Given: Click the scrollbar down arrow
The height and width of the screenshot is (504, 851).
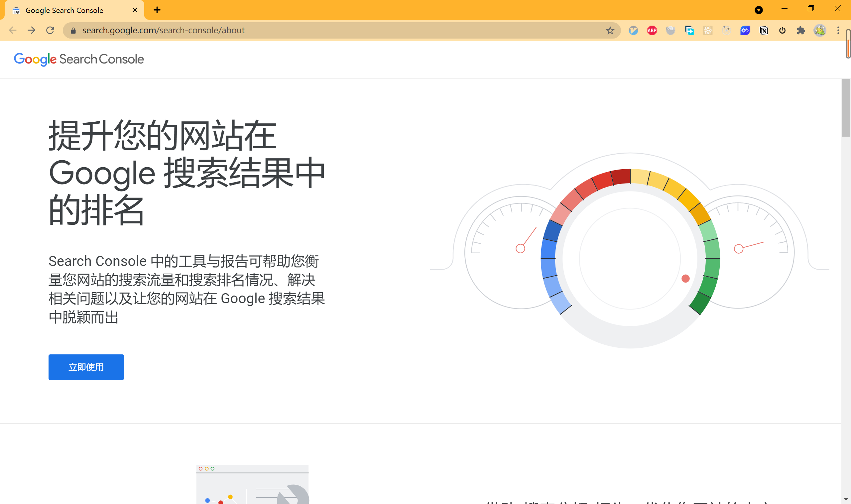Looking at the screenshot, I should (846, 499).
